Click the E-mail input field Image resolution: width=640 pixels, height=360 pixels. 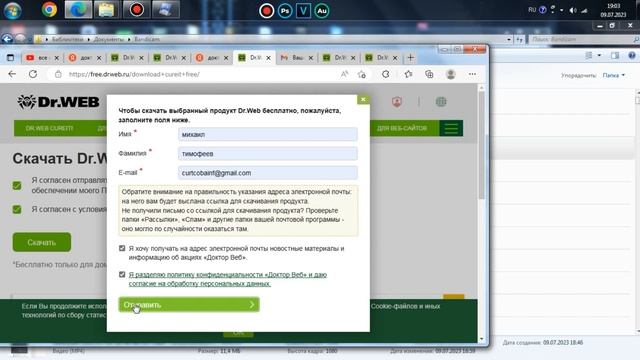click(268, 173)
